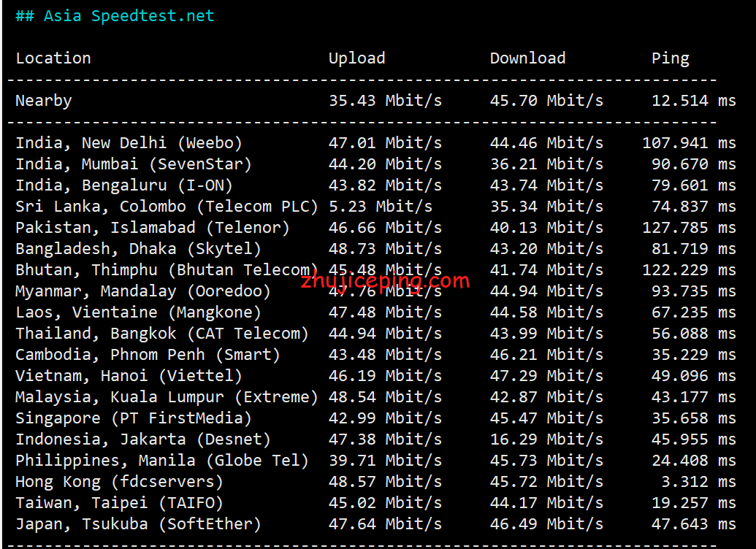Select the "Location" column header
The width and height of the screenshot is (756, 549).
[x=53, y=58]
